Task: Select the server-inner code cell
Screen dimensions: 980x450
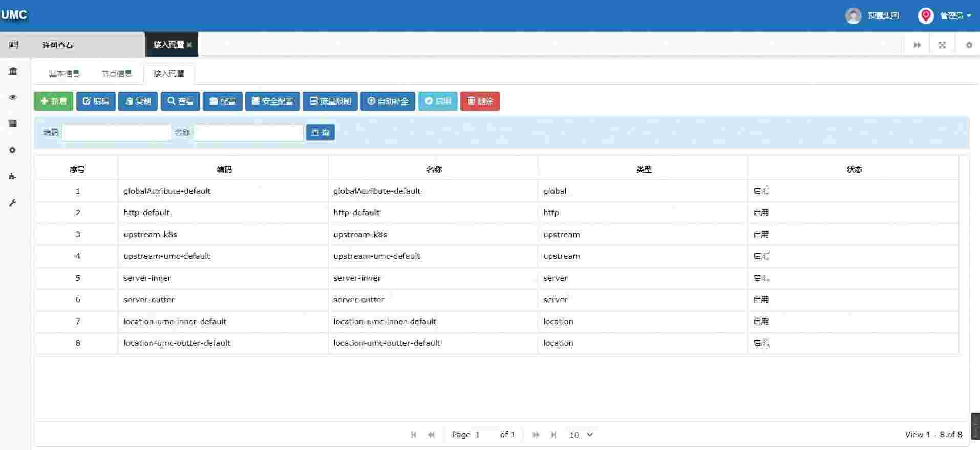Action: (x=223, y=278)
